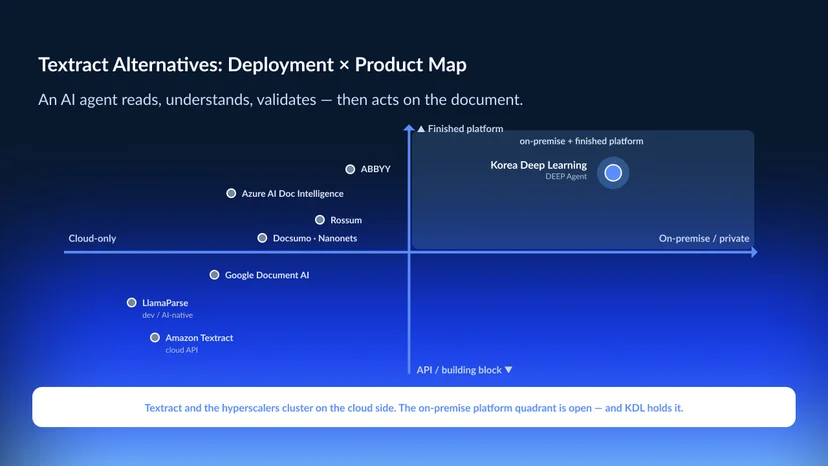Click the ABBYY data point marker

point(350,169)
